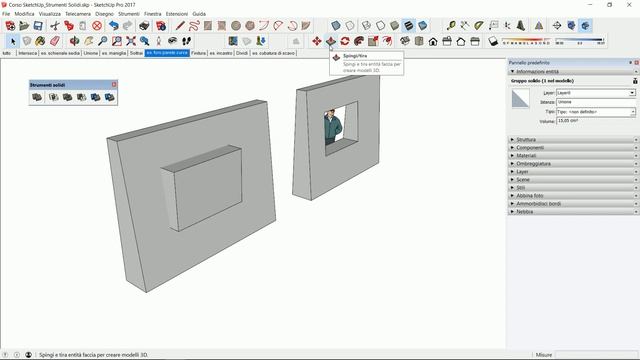
Task: Adjust the shadow date month slider
Action: (x=526, y=41)
